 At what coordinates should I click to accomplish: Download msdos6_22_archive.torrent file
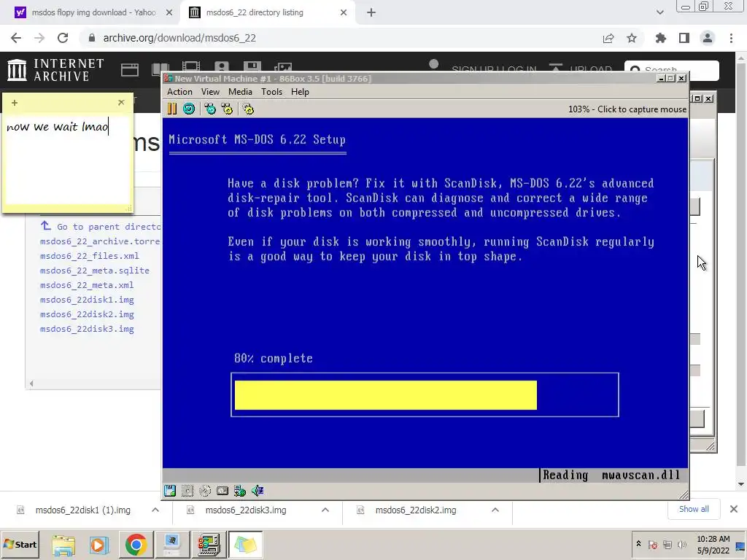[x=101, y=241]
